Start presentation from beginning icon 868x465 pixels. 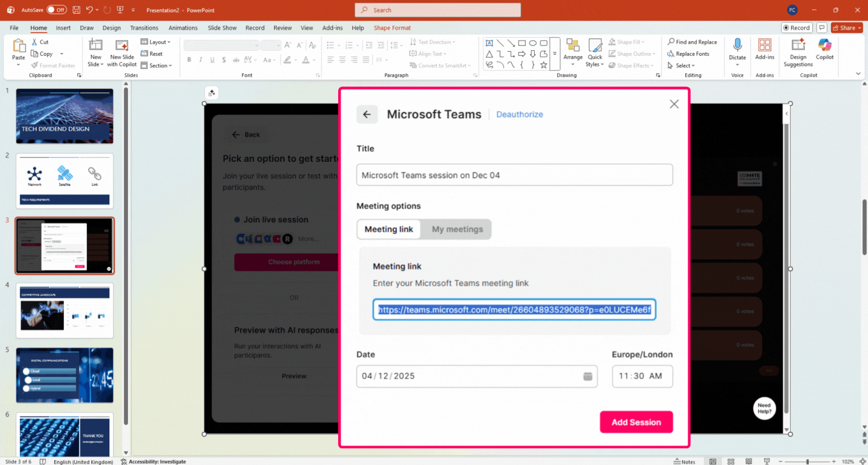point(120,10)
